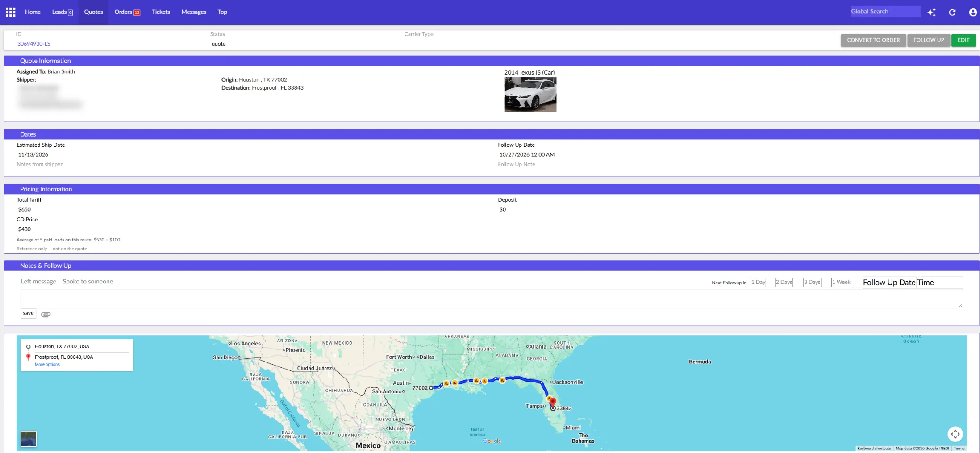
Task: Insert 'Spoke to someone' quick note
Action: 88,282
